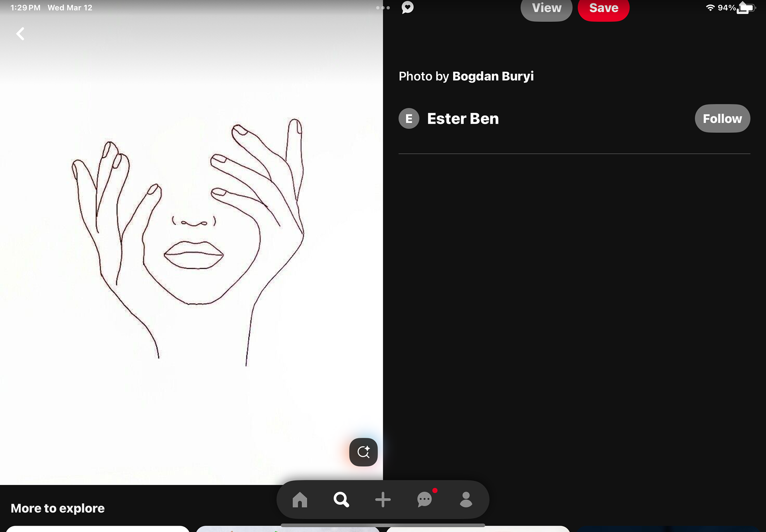Screen dimensions: 766x532
Task: Open the visual search lens icon
Action: click(363, 452)
